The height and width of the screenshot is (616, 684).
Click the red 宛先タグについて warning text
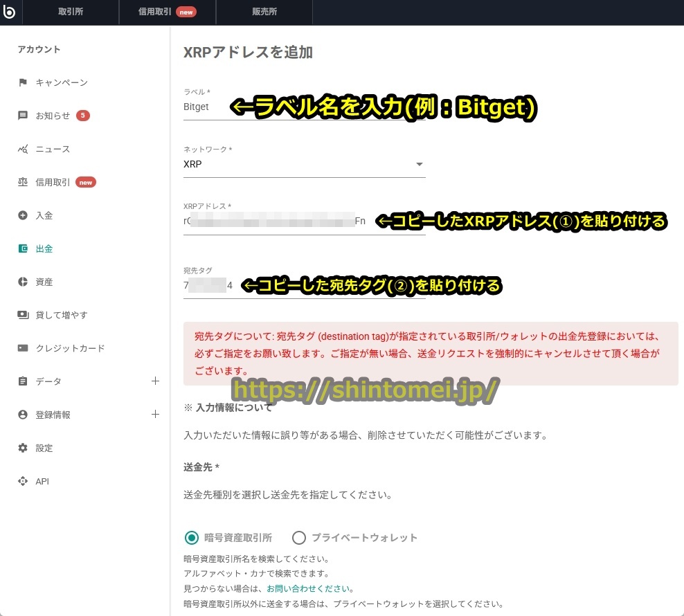click(x=428, y=354)
